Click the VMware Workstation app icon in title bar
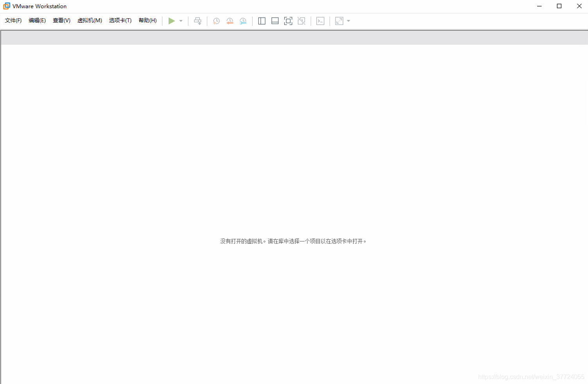The width and height of the screenshot is (588, 384). (x=7, y=6)
